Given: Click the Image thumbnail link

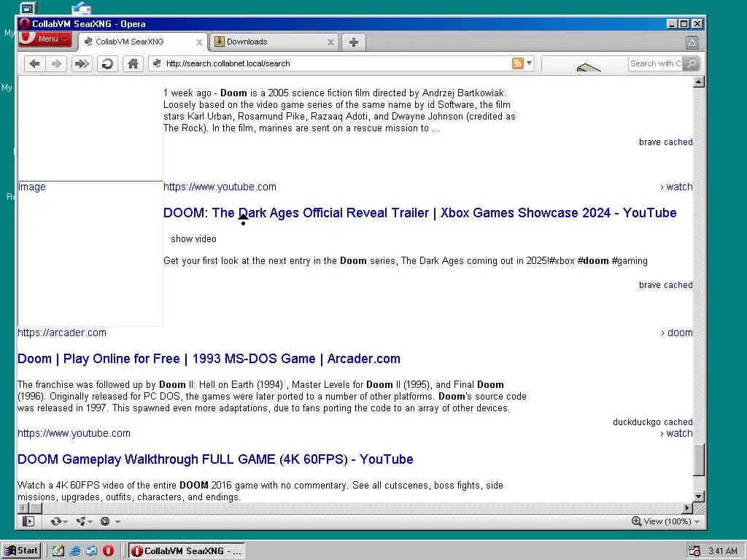Looking at the screenshot, I should pyautogui.click(x=32, y=187).
